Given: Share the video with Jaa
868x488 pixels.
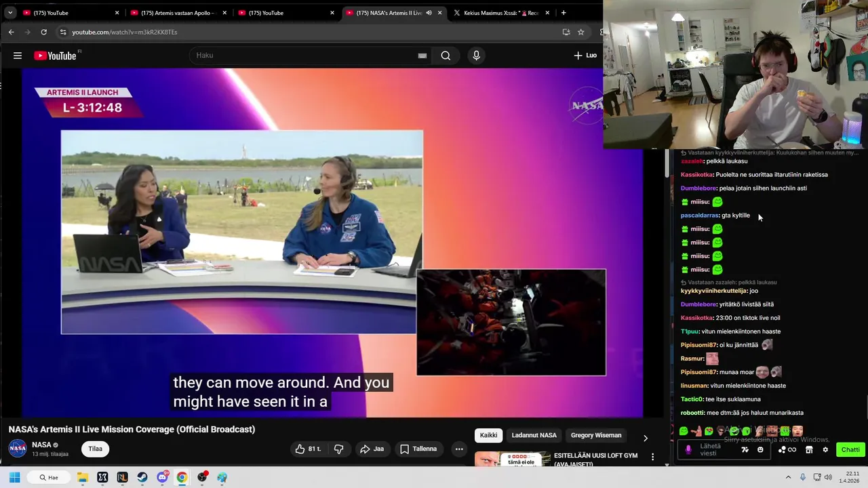Looking at the screenshot, I should coord(372,449).
